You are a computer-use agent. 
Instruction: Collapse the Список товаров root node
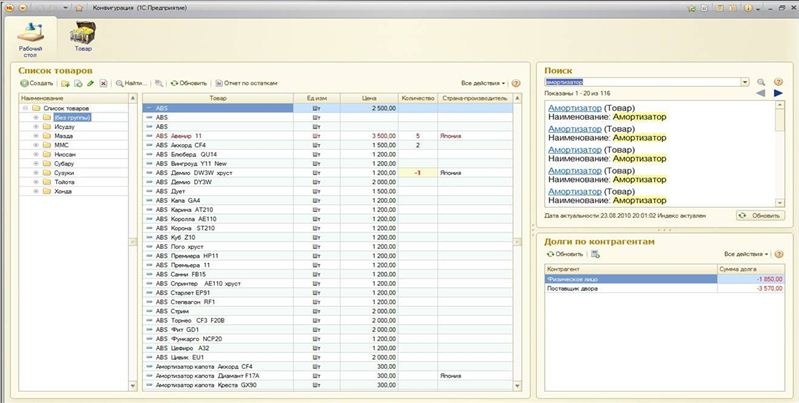[23, 108]
